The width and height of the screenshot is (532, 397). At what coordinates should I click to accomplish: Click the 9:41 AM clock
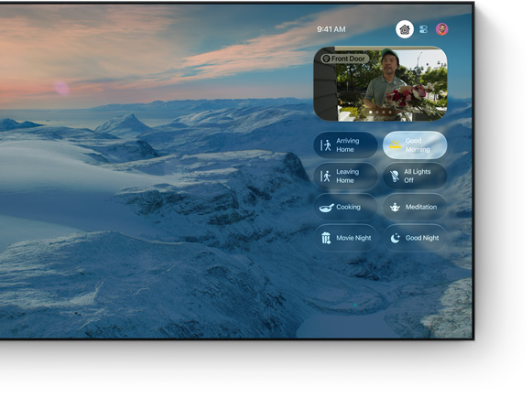point(331,29)
